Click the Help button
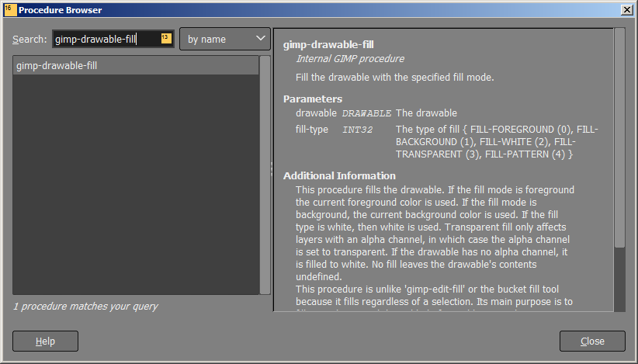The width and height of the screenshot is (638, 364). point(45,341)
